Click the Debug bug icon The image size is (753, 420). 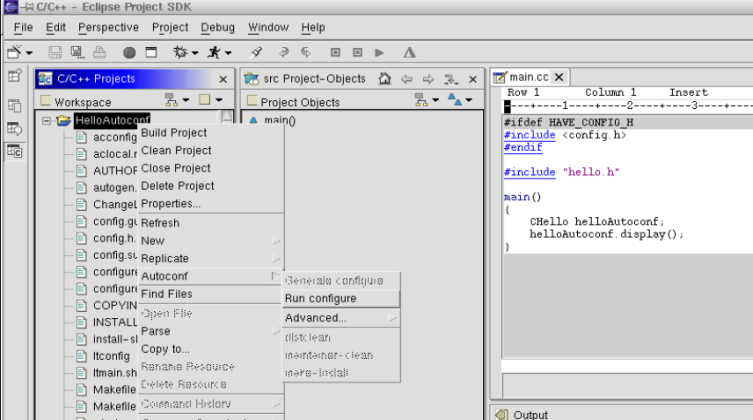pyautogui.click(x=180, y=52)
